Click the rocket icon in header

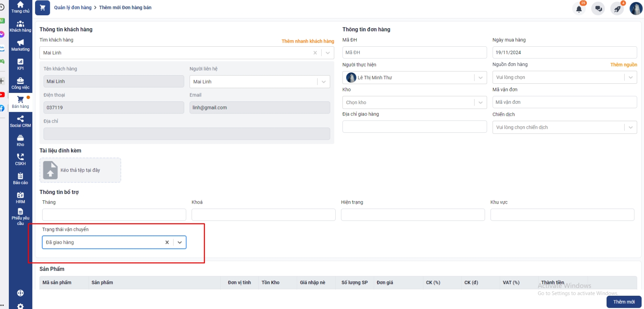pos(617,9)
